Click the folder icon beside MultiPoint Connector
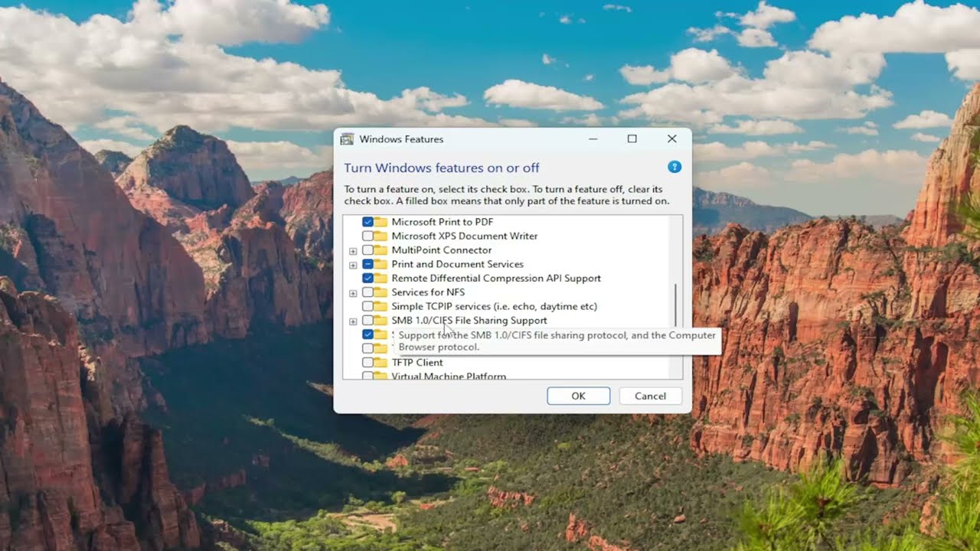The height and width of the screenshot is (551, 980). [x=381, y=250]
